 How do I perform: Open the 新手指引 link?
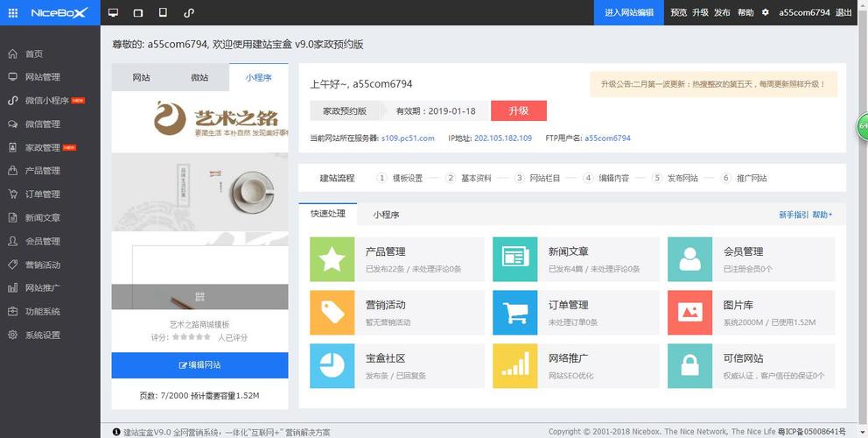[794, 215]
